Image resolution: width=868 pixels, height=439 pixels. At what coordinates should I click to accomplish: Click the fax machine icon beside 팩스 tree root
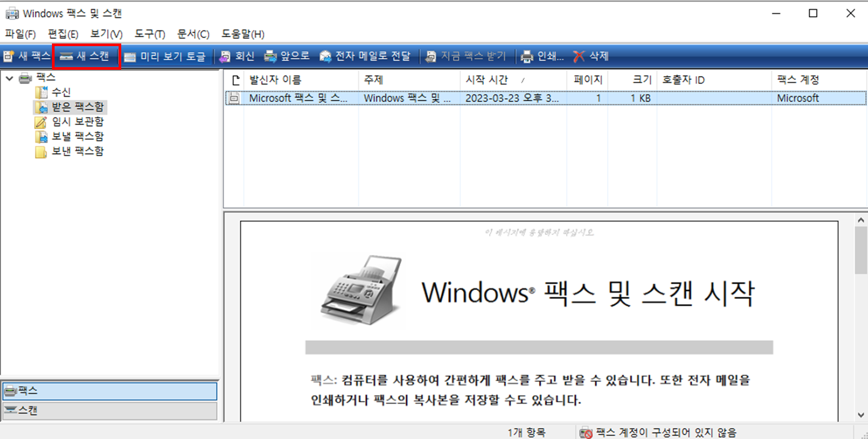point(25,78)
